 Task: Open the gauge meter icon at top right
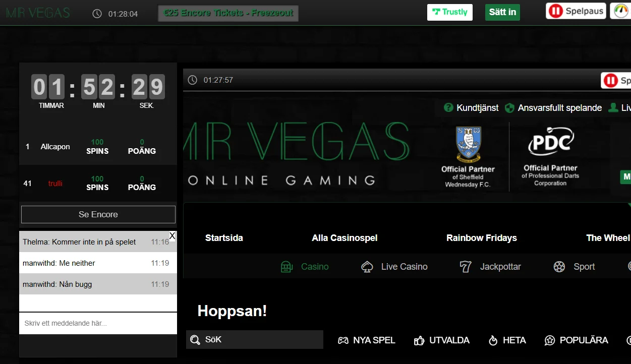tap(621, 11)
